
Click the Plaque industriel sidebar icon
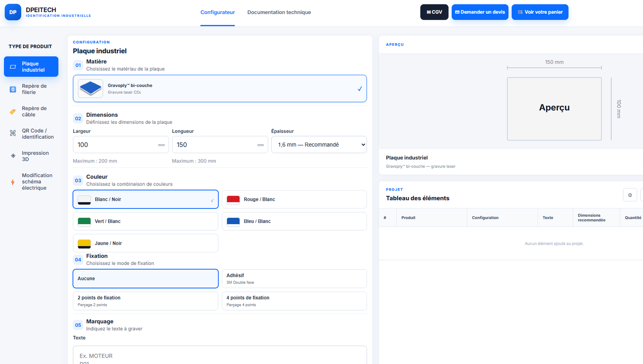click(x=13, y=67)
